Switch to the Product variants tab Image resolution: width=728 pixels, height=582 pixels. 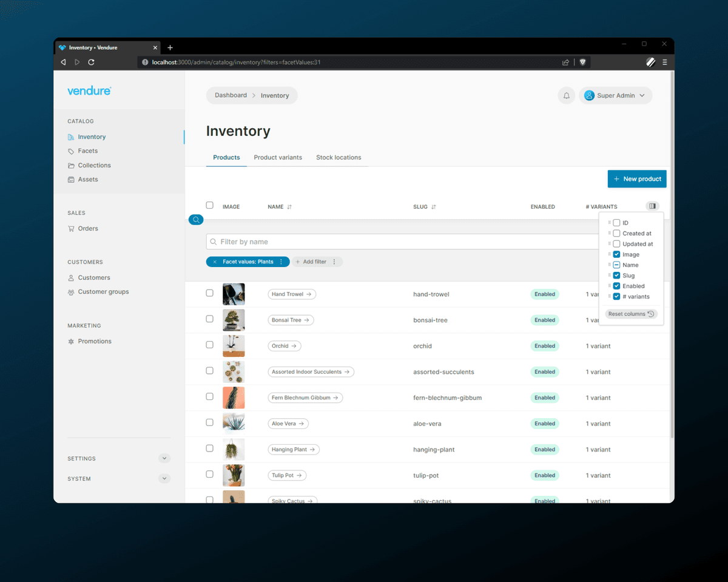[278, 158]
